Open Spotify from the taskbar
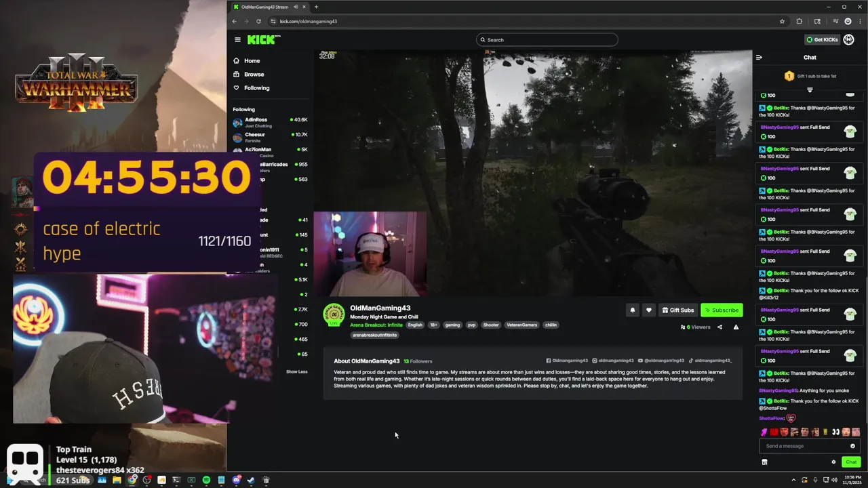This screenshot has height=488, width=868. pyautogui.click(x=206, y=480)
